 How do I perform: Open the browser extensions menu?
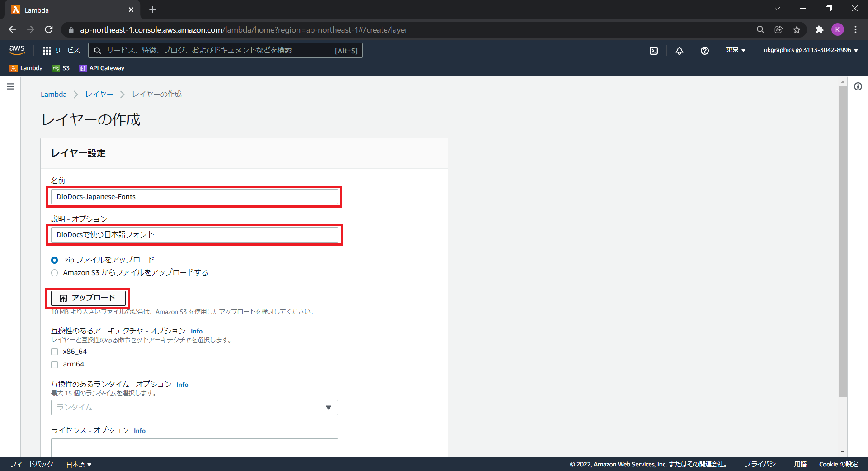819,30
